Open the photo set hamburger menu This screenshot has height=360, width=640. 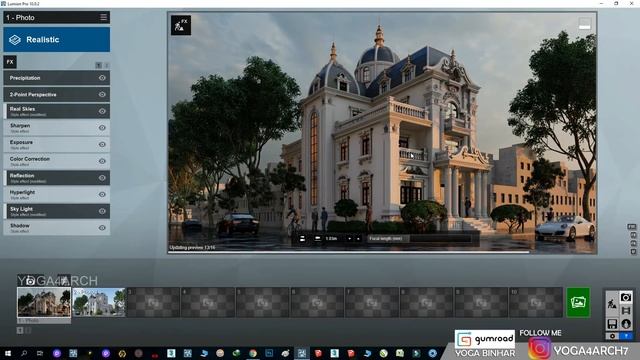point(103,17)
